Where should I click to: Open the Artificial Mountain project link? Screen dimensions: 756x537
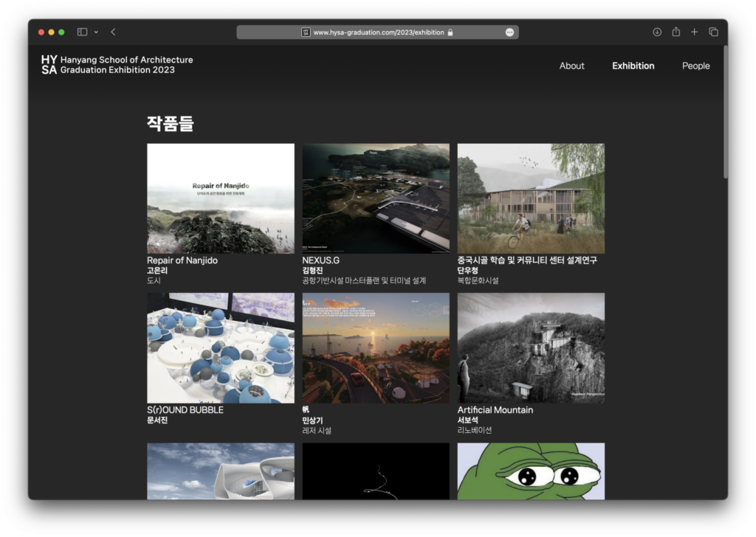495,410
